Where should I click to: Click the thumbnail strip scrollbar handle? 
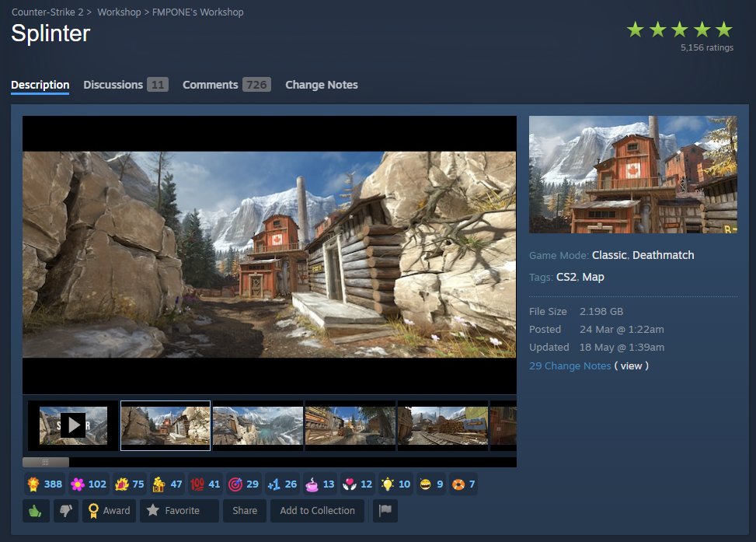pyautogui.click(x=46, y=463)
